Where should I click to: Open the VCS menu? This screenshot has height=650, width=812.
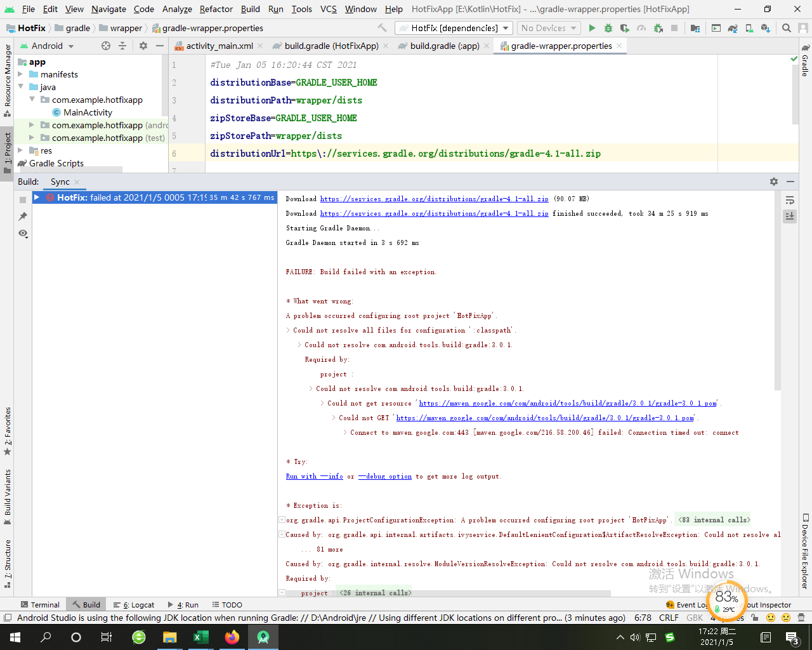coord(328,9)
